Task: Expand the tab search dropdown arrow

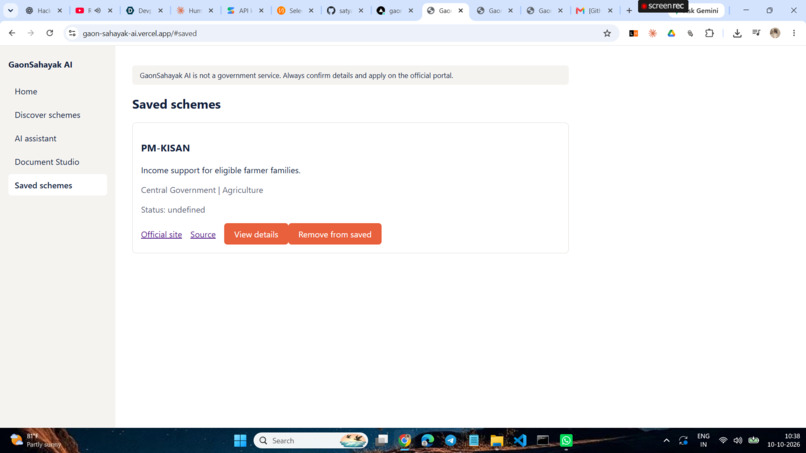Action: tap(10, 10)
